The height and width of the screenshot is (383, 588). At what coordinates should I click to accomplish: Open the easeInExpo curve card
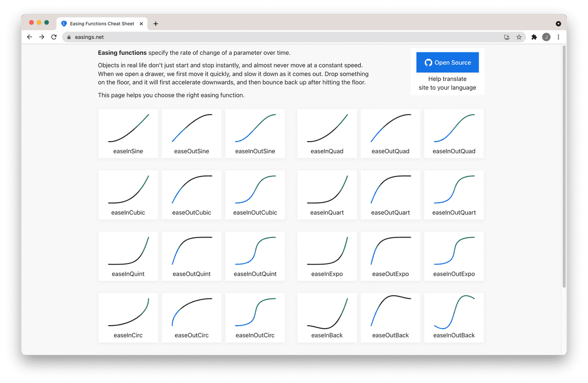point(327,256)
